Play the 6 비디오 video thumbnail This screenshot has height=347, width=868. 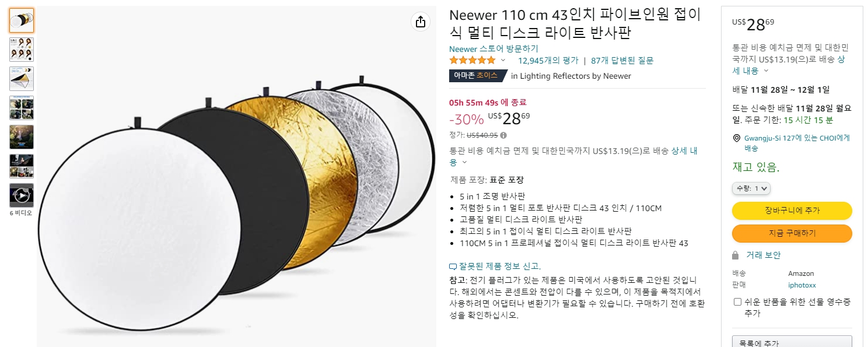tap(21, 195)
